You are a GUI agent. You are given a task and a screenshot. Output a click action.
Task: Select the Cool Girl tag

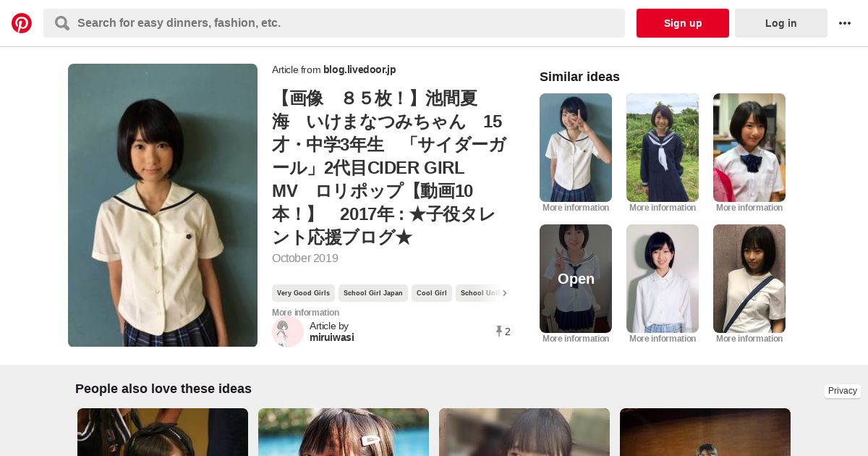tap(432, 293)
